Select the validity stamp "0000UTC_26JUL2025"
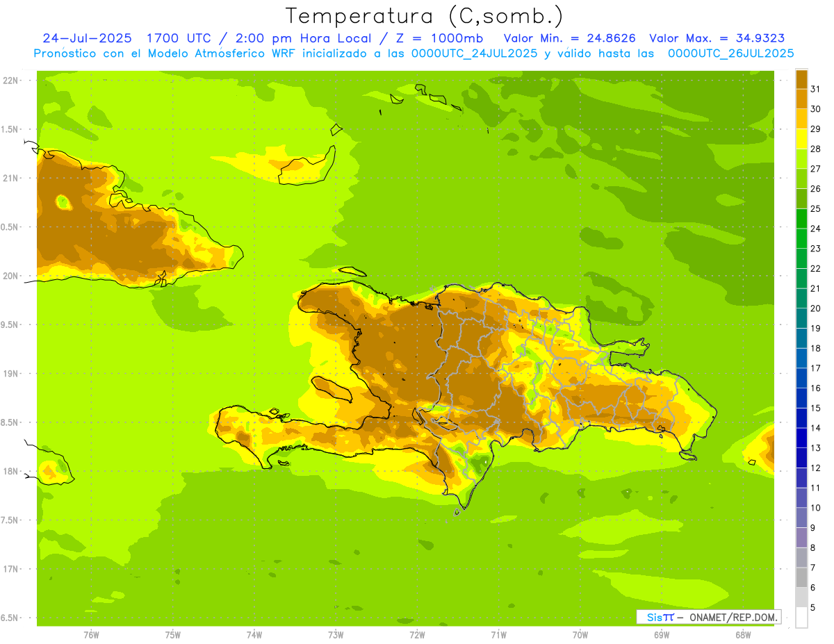The width and height of the screenshot is (834, 644). (x=730, y=53)
